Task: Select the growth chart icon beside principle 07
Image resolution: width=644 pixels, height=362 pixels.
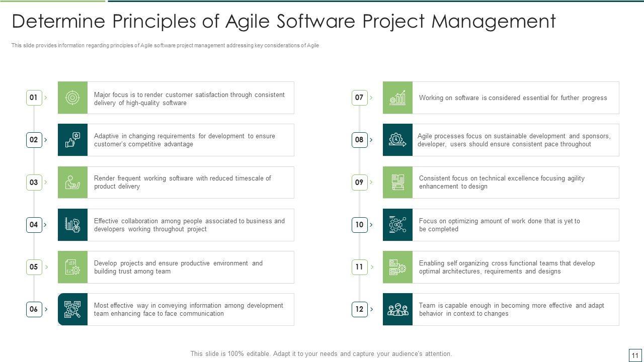Action: point(397,98)
